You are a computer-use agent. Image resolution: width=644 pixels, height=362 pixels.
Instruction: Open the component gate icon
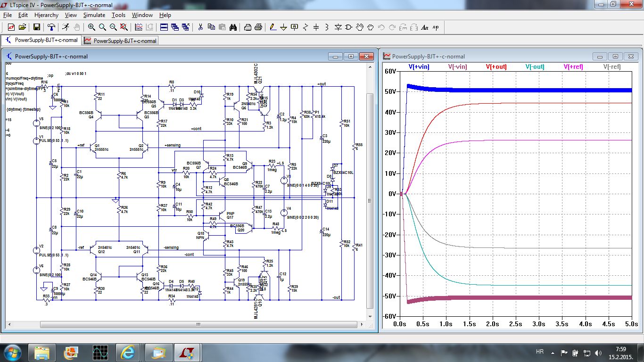click(x=349, y=27)
